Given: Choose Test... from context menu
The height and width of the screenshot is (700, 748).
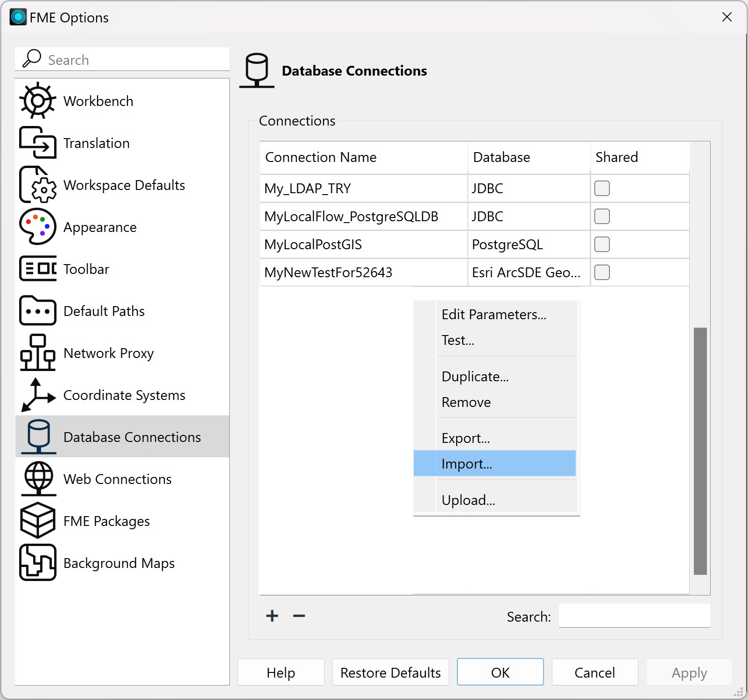Looking at the screenshot, I should pyautogui.click(x=494, y=340).
